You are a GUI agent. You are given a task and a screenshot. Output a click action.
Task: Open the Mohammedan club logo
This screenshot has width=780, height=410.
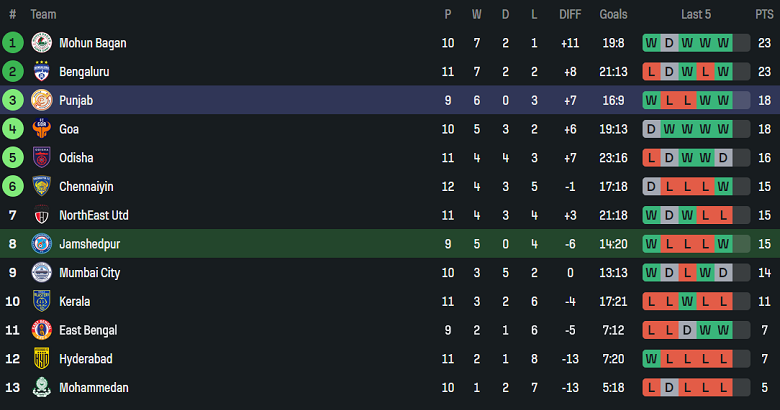42,388
